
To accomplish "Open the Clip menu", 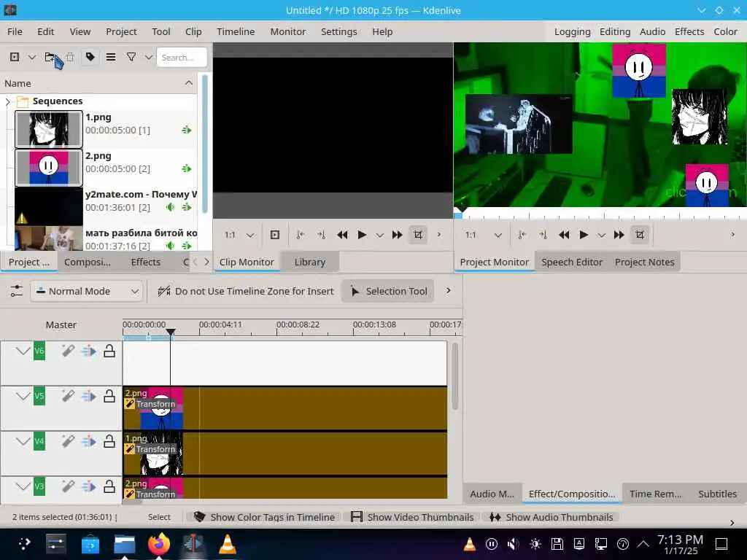I will point(193,31).
